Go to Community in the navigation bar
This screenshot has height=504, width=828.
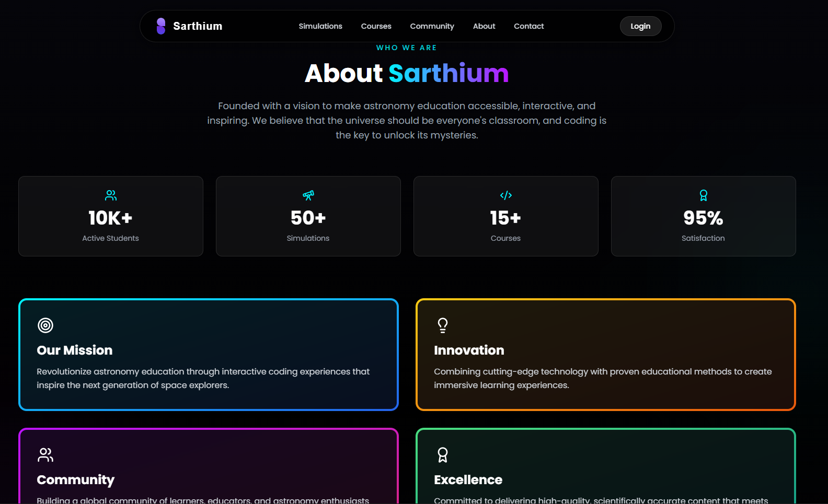point(432,26)
